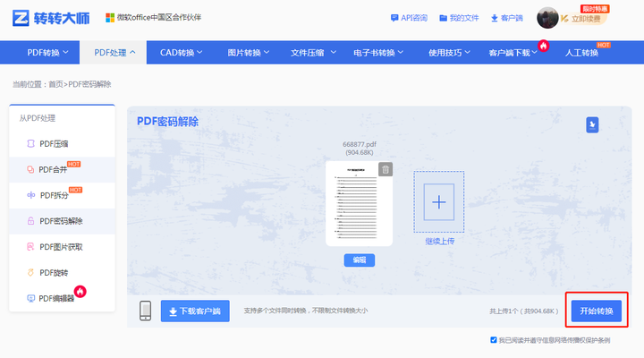Select PDF图片获取 in the sidebar
This screenshot has height=358, width=644.
pyautogui.click(x=62, y=247)
